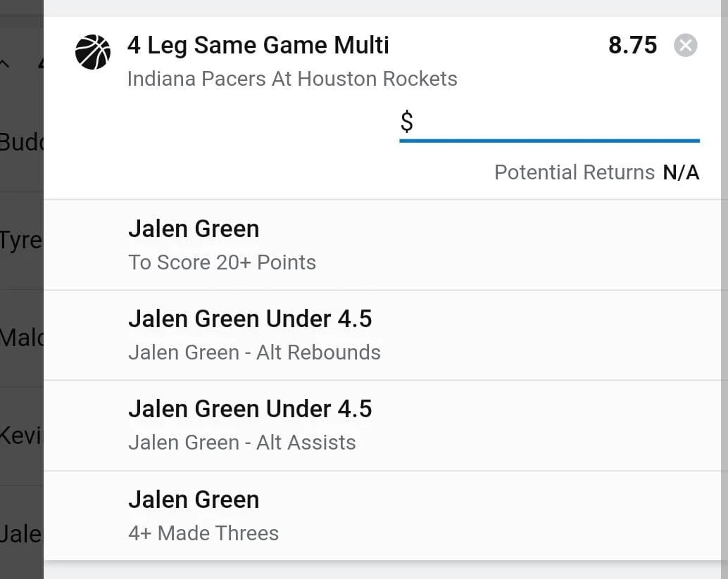Click the Potential Returns N/A label
This screenshot has height=579, width=728.
596,172
